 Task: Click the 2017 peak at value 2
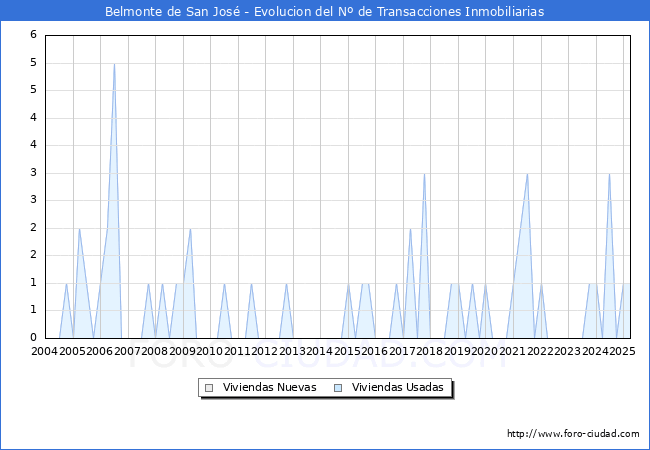point(410,229)
